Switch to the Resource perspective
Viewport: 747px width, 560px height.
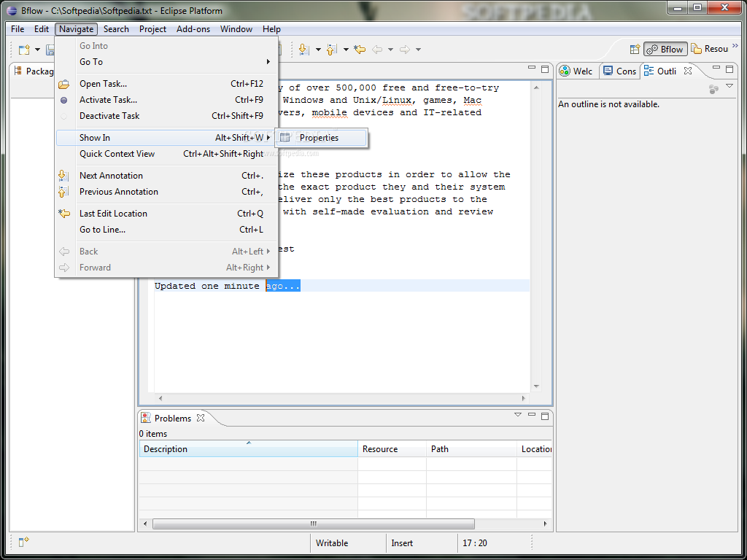point(709,49)
